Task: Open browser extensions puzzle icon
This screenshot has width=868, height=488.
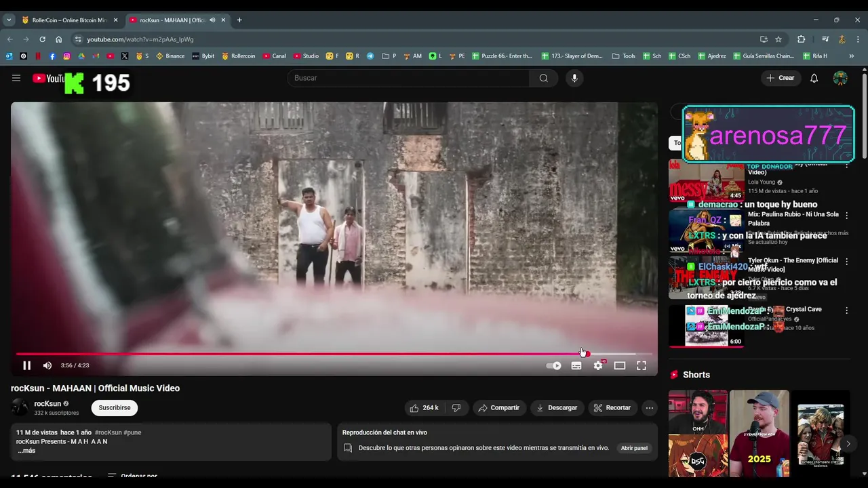Action: click(x=802, y=39)
